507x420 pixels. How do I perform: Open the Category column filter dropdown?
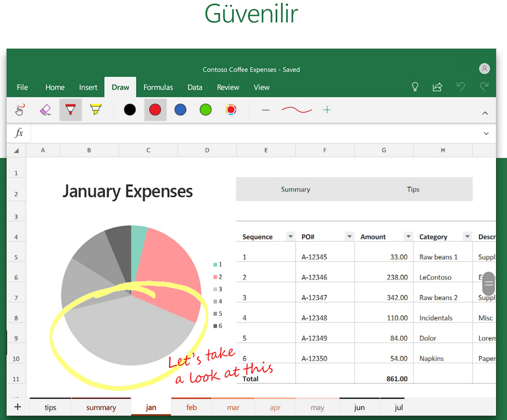pos(467,236)
